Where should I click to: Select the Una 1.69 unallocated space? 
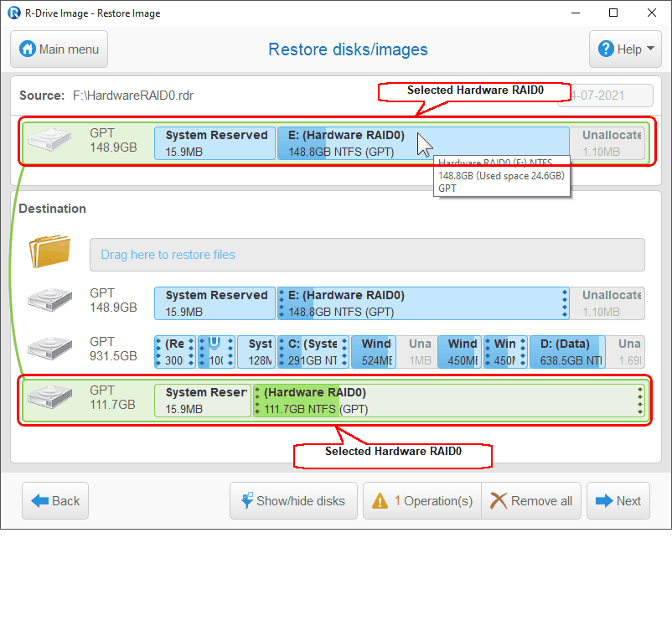click(x=626, y=352)
